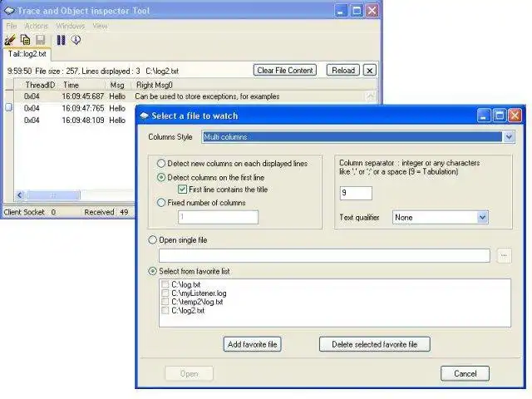Viewport: 532px width, 399px height.
Task: Click the Add favorite file button
Action: [252, 344]
